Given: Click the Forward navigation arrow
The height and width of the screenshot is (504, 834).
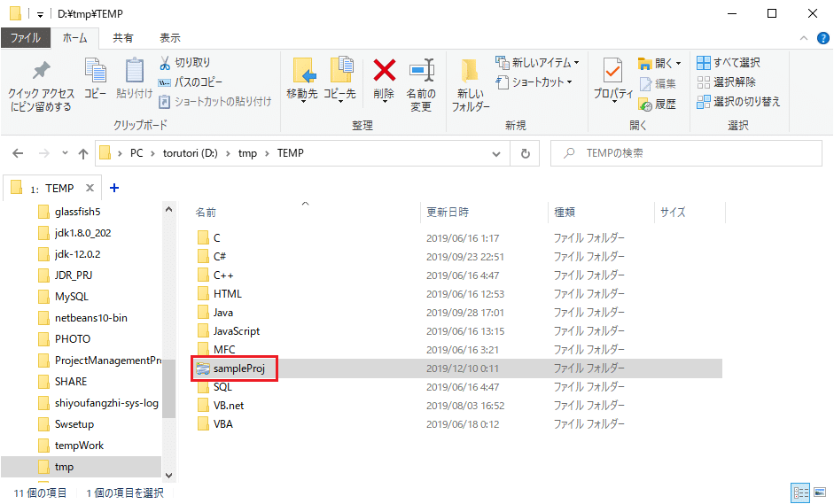Looking at the screenshot, I should (43, 153).
